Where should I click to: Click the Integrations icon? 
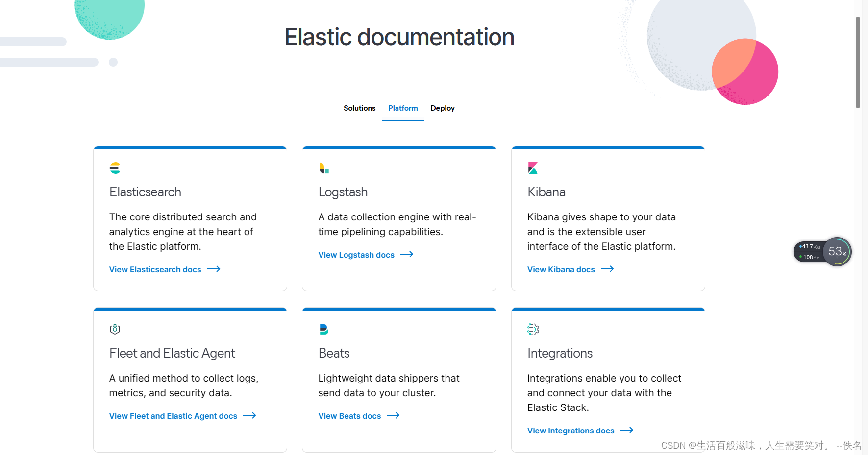(x=533, y=329)
